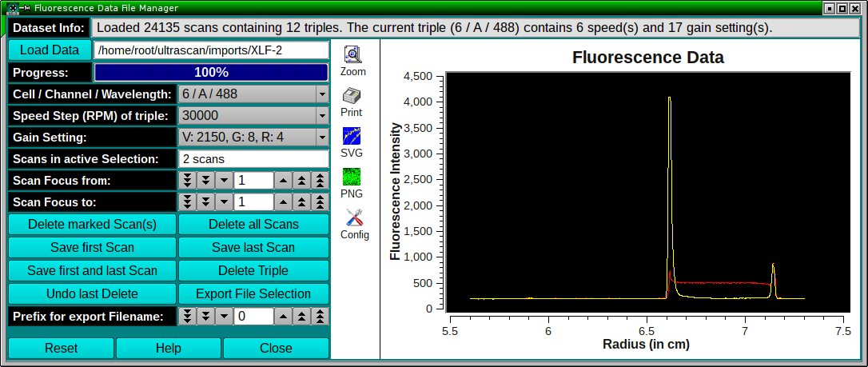Image resolution: width=868 pixels, height=367 pixels.
Task: Single-arrow decrease export Filename prefix
Action: 224,317
